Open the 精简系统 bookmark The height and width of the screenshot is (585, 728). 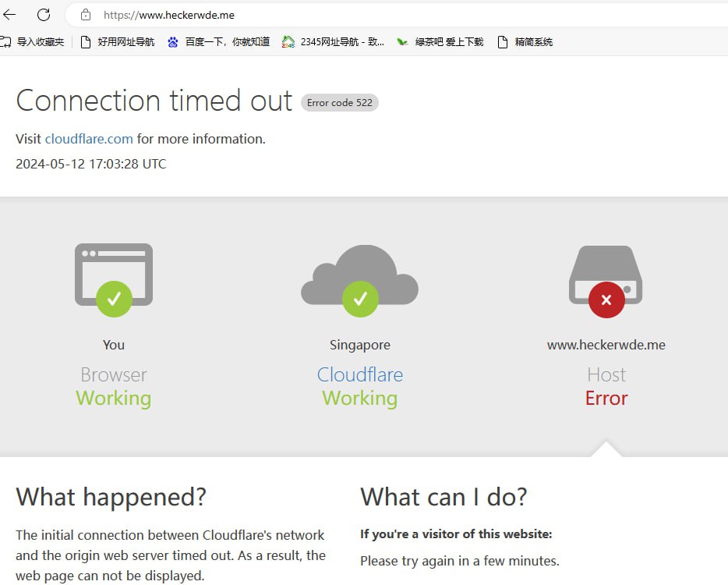(525, 42)
